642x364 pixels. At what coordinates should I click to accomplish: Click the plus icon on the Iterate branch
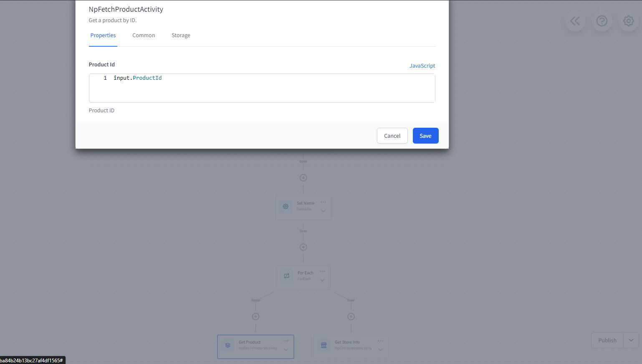point(255,316)
